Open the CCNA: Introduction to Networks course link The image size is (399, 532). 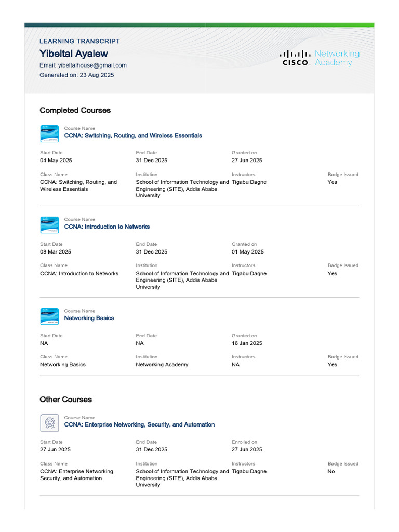(107, 227)
